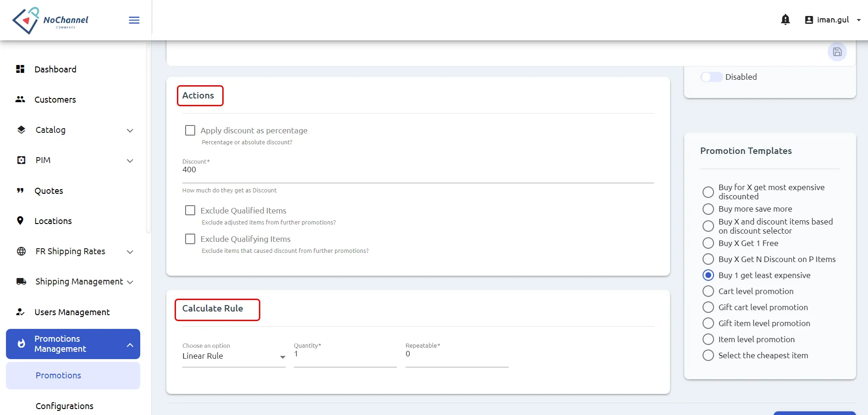Expand the Catalog menu chevron
This screenshot has width=868, height=415.
click(x=130, y=131)
